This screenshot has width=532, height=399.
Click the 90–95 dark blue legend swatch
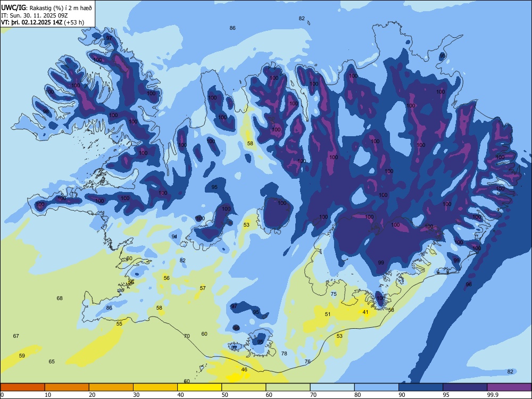(421, 387)
